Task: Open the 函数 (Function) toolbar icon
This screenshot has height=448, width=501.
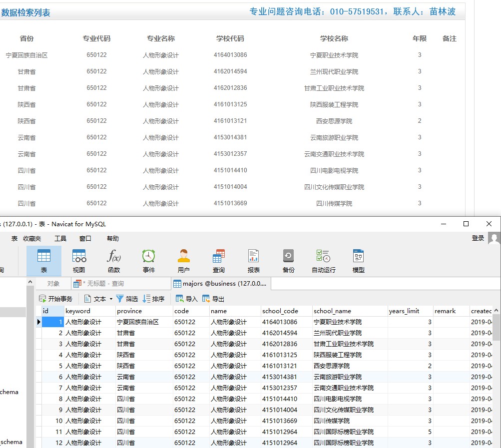Action: (x=114, y=261)
